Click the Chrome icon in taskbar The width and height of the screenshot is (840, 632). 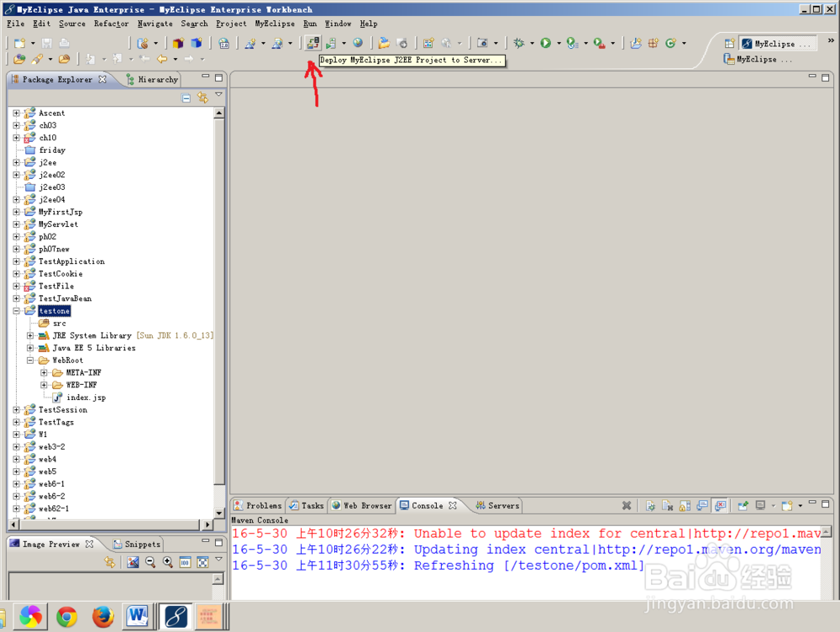(x=66, y=617)
